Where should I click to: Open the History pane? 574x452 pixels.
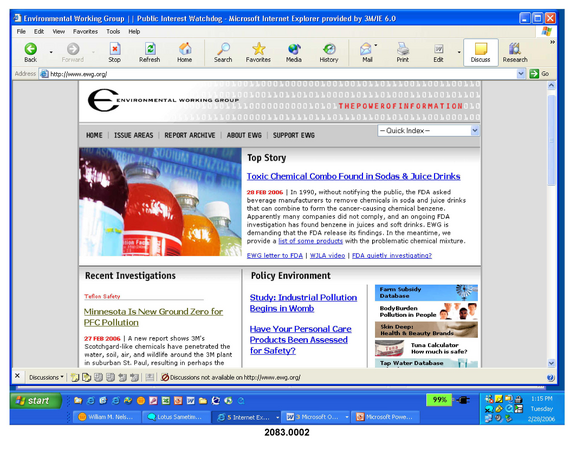click(x=329, y=52)
